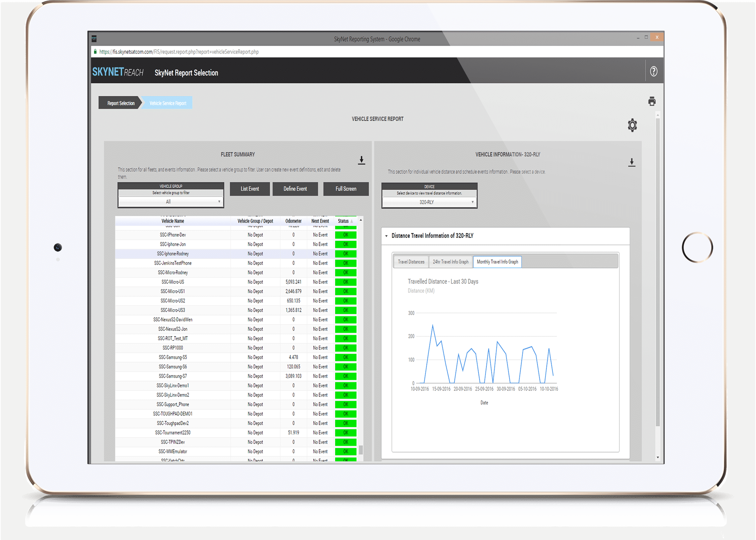Select Vehicle Service Report breadcrumb
Image resolution: width=756 pixels, height=540 pixels.
tap(168, 103)
